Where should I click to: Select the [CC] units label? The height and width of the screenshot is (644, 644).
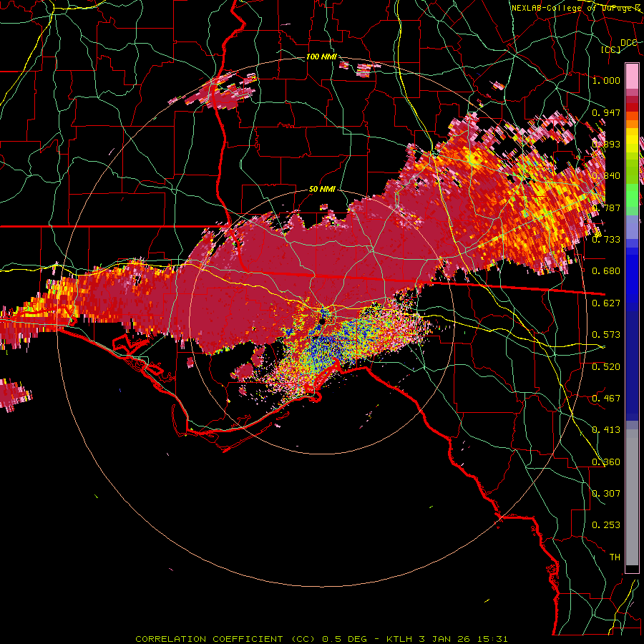tap(610, 49)
